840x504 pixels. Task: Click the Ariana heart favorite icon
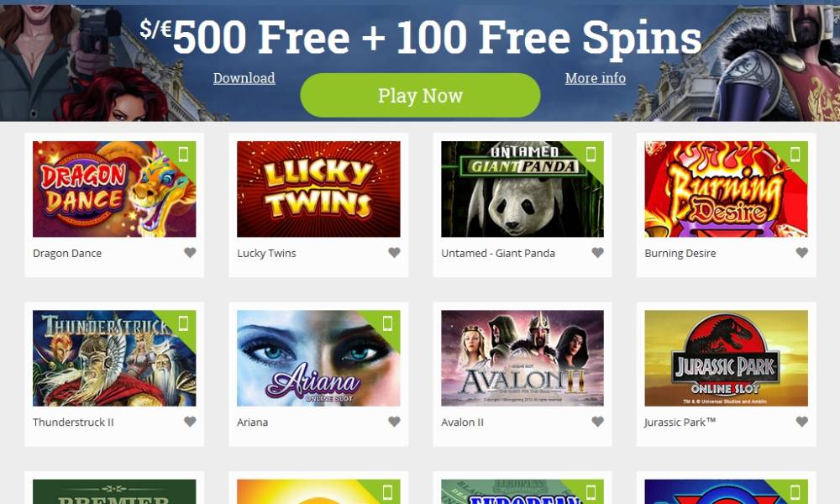[394, 422]
